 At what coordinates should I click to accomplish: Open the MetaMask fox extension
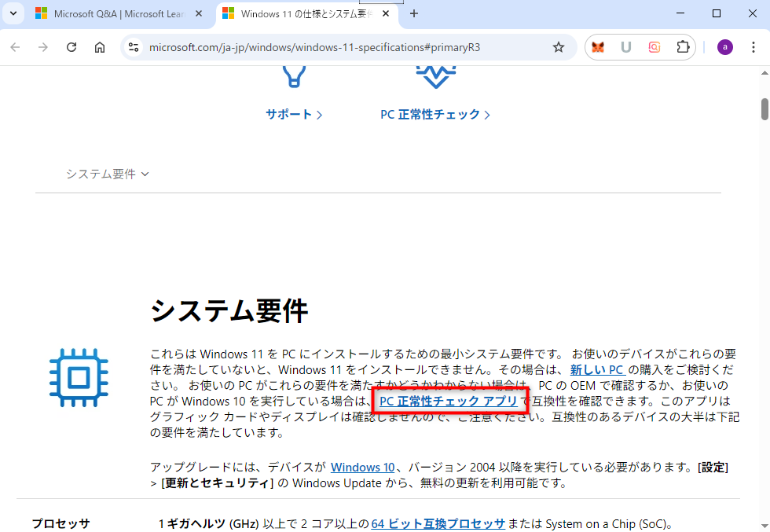click(x=599, y=47)
